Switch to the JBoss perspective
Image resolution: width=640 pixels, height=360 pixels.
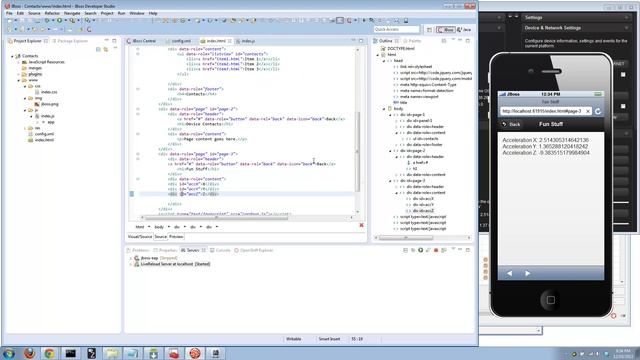pos(445,29)
